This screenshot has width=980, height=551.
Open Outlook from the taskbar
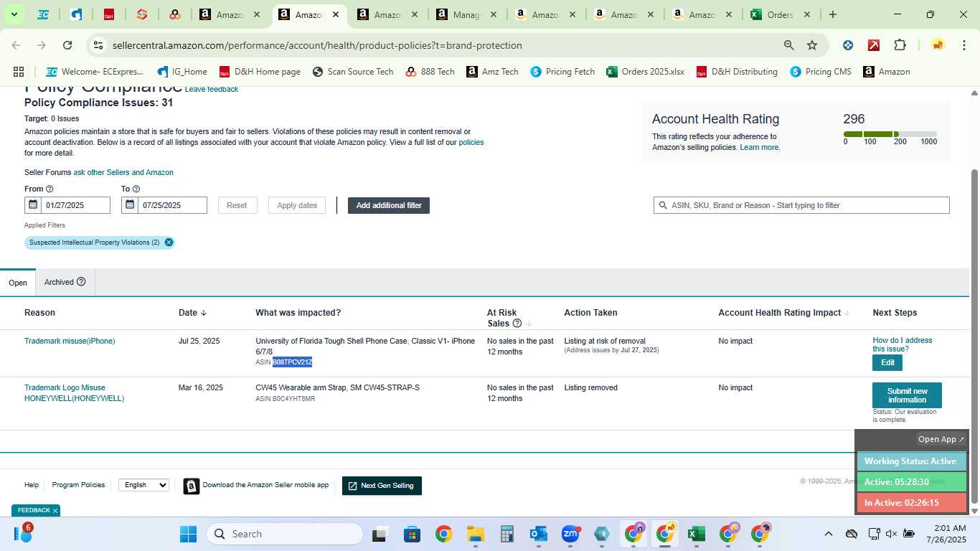pyautogui.click(x=538, y=534)
